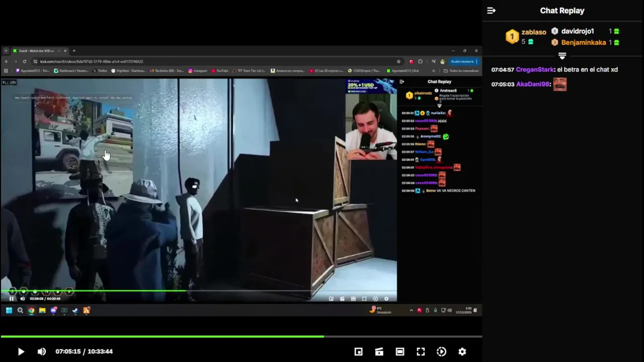Seek on the inner player's green progress bar
The height and width of the screenshot is (362, 644).
click(x=198, y=291)
